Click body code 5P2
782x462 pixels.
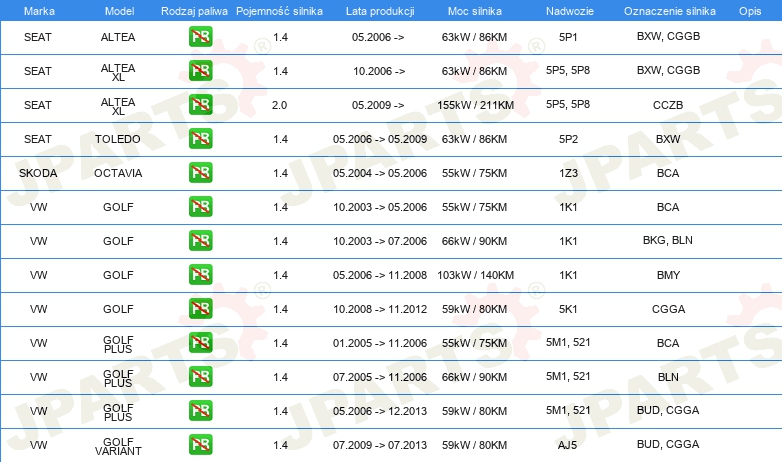tap(568, 139)
